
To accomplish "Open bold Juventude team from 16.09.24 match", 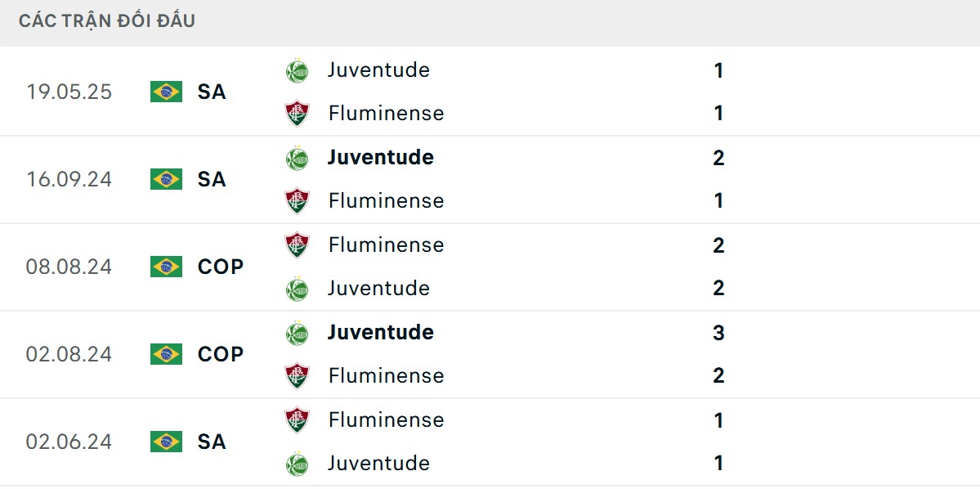I will [x=380, y=157].
